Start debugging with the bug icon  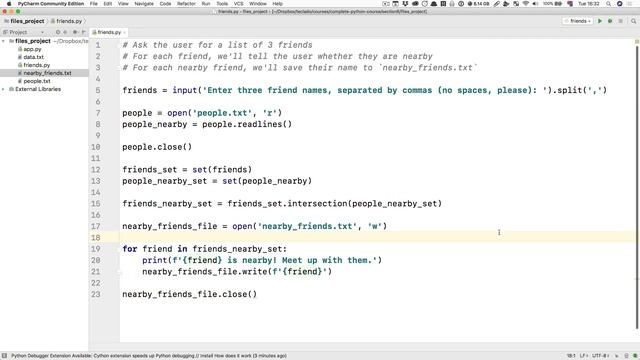pos(610,21)
